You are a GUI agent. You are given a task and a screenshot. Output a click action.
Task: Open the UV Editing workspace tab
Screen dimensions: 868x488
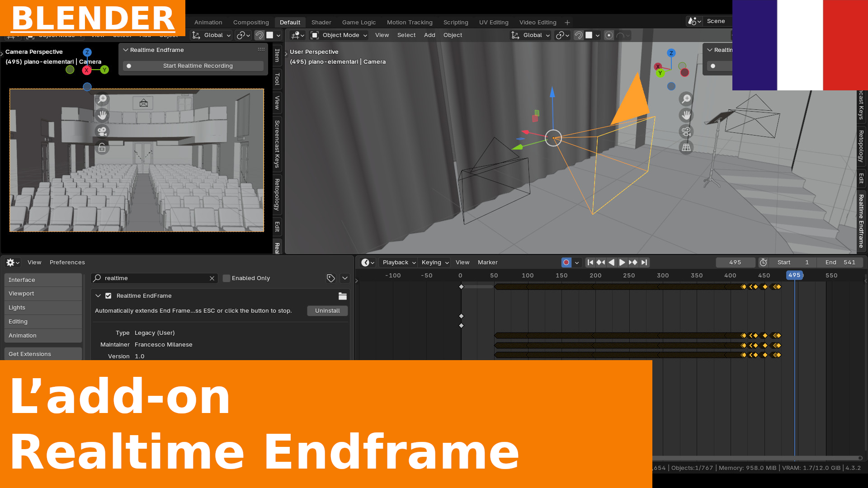coord(494,23)
